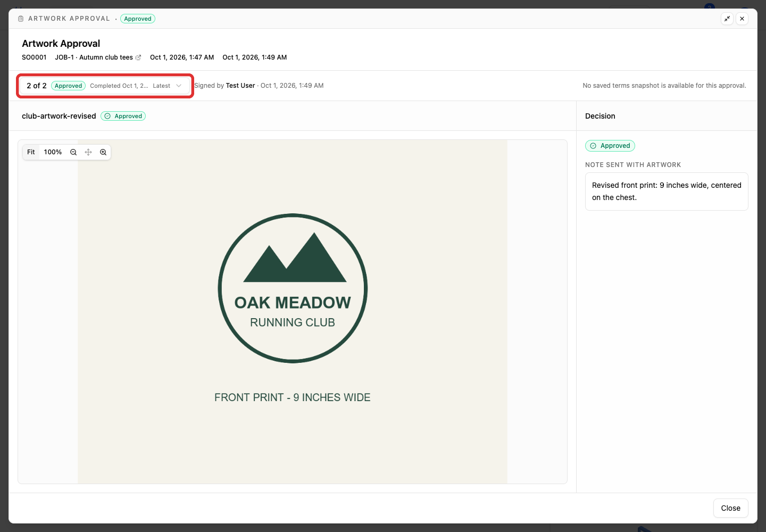Image resolution: width=766 pixels, height=532 pixels.
Task: Open the external link icon after Autumn club tees
Action: (x=138, y=57)
